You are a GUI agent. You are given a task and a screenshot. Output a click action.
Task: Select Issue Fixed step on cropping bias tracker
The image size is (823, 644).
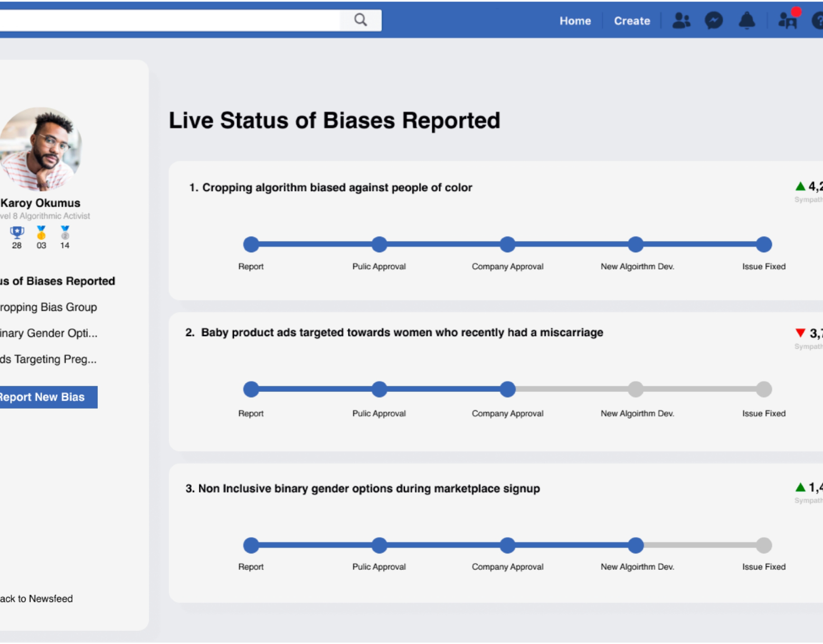pos(763,244)
